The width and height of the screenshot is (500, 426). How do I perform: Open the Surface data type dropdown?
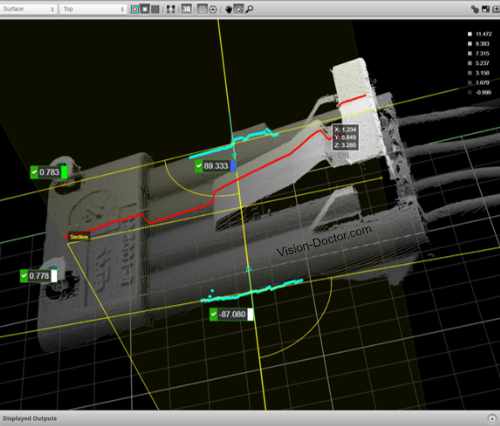click(x=28, y=9)
